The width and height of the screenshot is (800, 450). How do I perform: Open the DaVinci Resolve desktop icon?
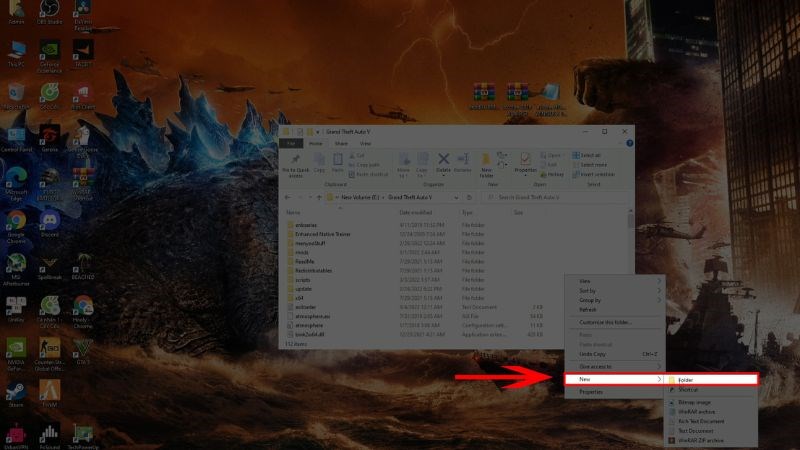pyautogui.click(x=83, y=15)
